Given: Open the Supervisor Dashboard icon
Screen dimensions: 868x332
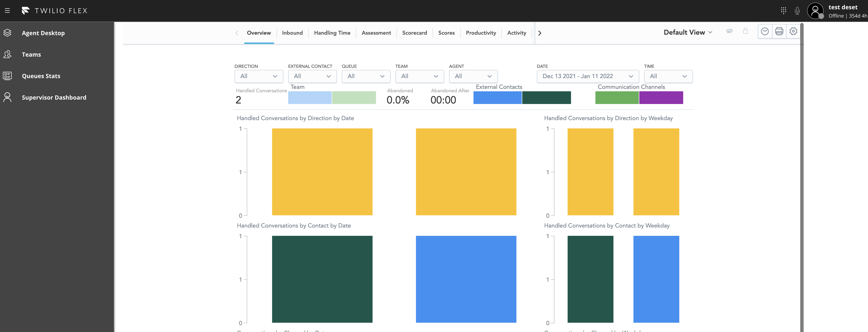Looking at the screenshot, I should click(x=8, y=98).
